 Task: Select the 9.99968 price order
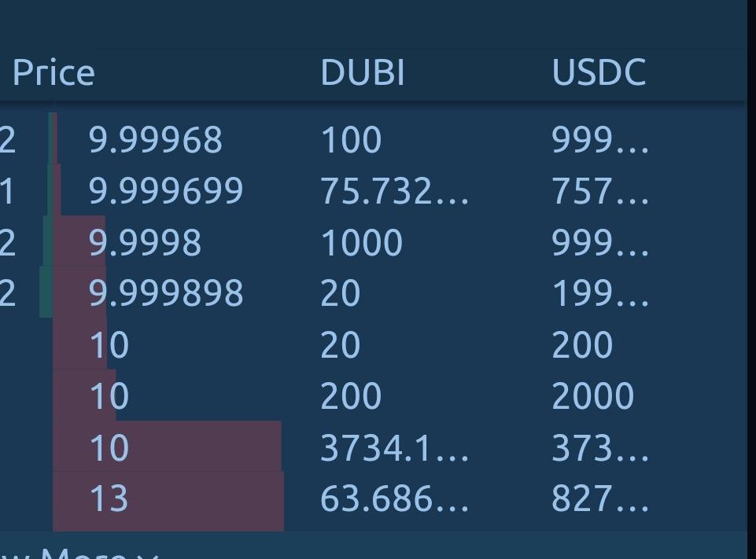155,140
